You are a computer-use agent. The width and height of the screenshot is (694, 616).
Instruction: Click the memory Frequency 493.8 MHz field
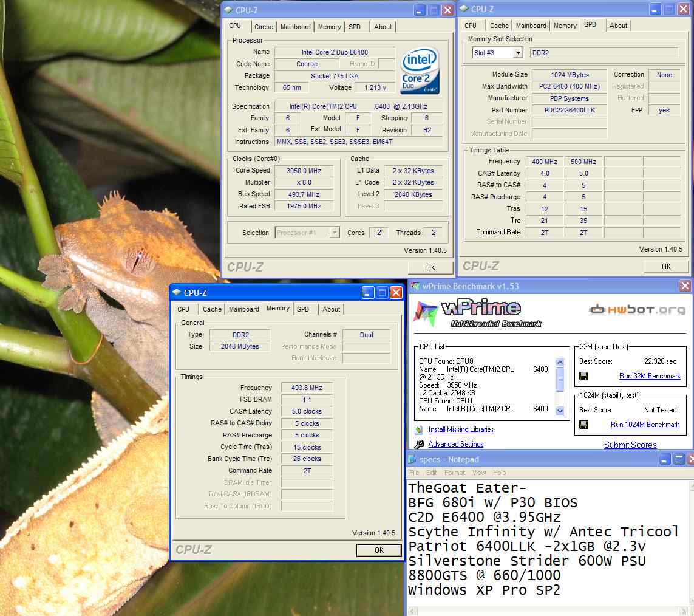pyautogui.click(x=307, y=388)
